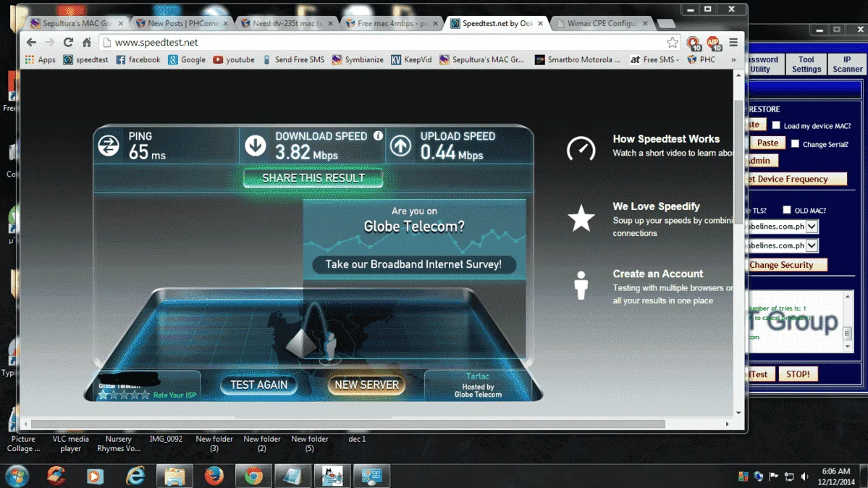Toggle OLD MAC checkbox
The height and width of the screenshot is (488, 868).
[787, 209]
